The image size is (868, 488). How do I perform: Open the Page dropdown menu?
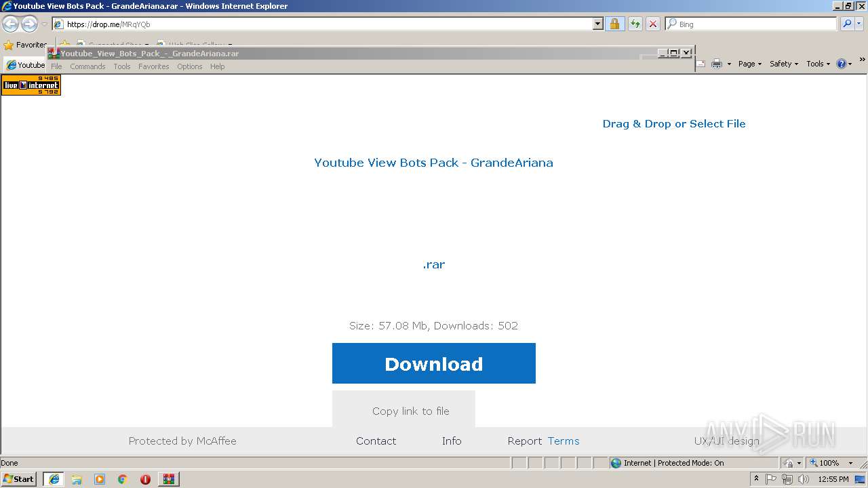[749, 64]
